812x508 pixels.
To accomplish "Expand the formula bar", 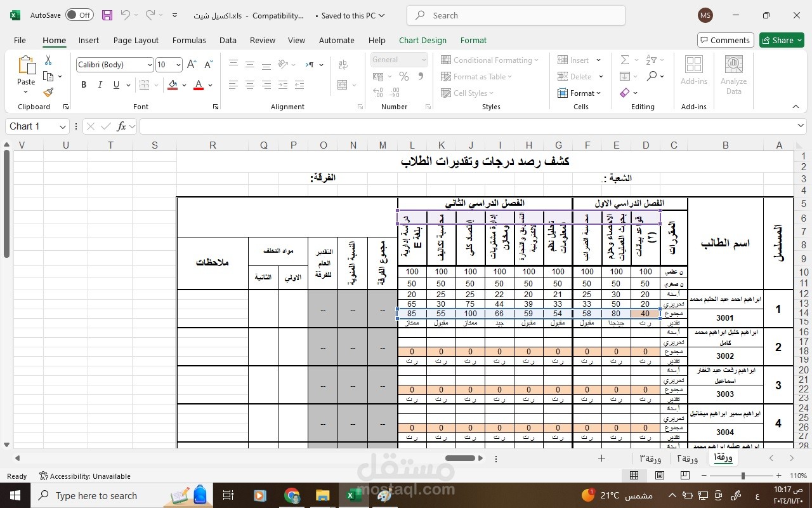I will [801, 126].
